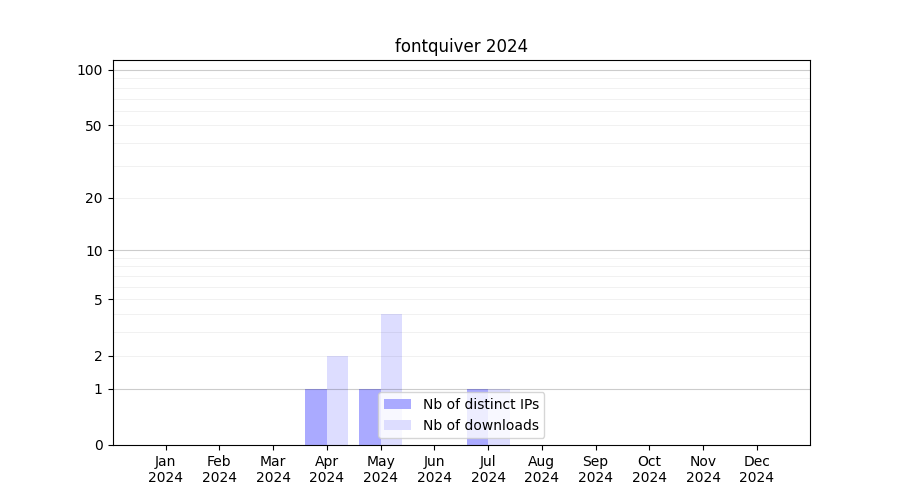Click the dark blue swatch for distinct IPs
Image resolution: width=900 pixels, height=500 pixels.
tap(397, 404)
